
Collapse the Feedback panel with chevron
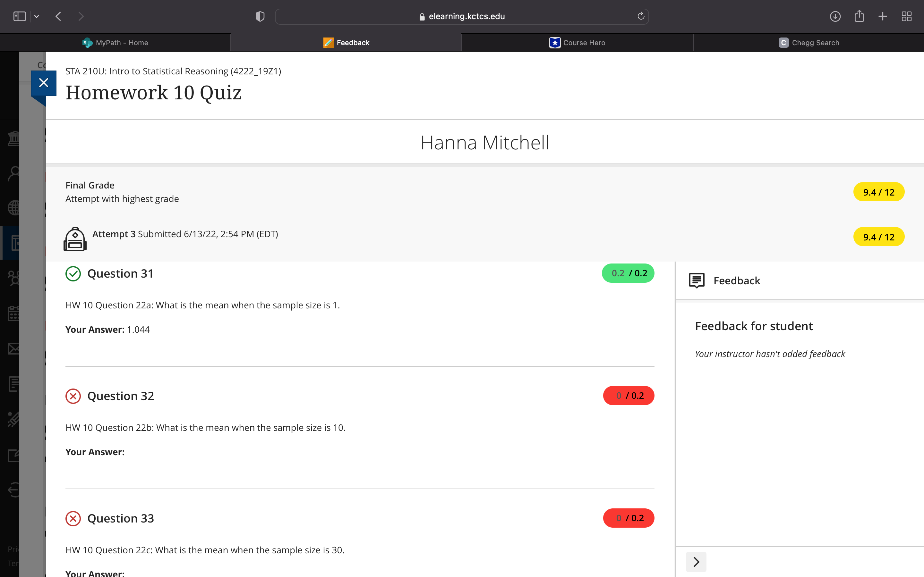[696, 562]
